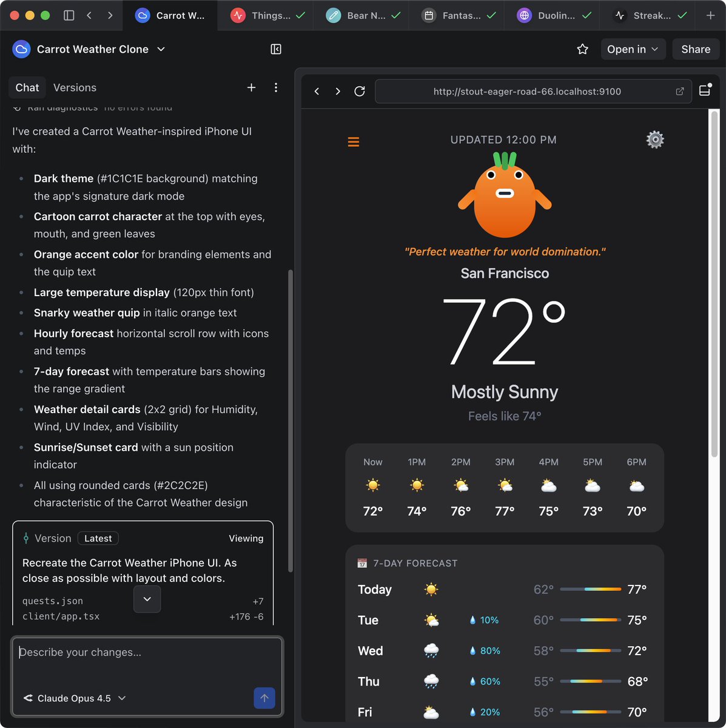Viewport: 726px width, 728px height.
Task: Click the preview URL address field
Action: point(533,91)
